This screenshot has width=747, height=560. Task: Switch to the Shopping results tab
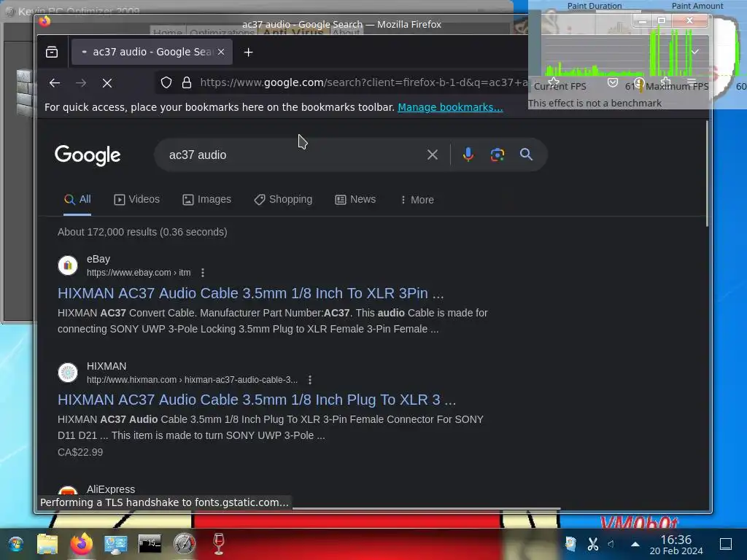[x=283, y=200]
